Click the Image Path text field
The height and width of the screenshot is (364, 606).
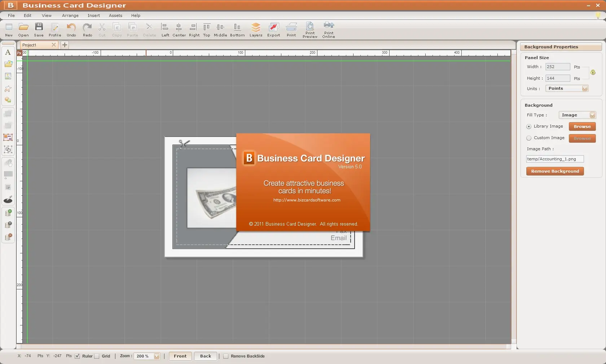click(x=555, y=159)
